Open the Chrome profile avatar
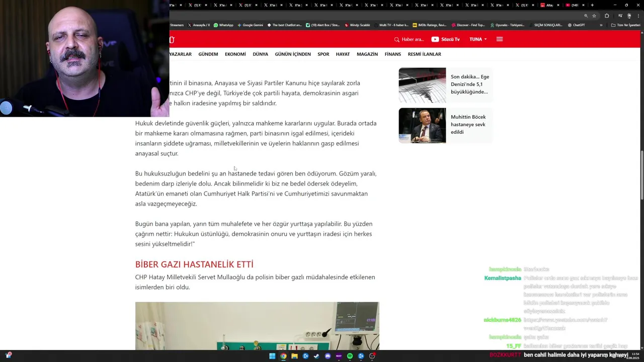Viewport: 644px width, 362px height. tap(629, 16)
